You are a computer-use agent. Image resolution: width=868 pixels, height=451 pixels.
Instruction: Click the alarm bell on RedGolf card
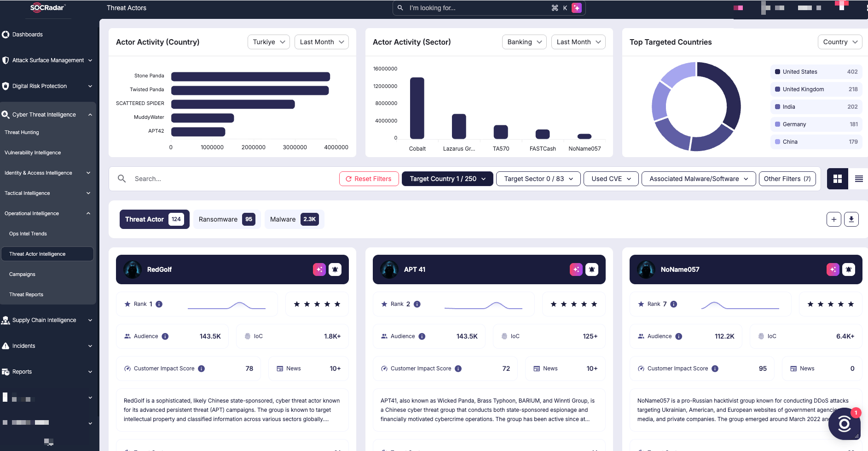[335, 269]
